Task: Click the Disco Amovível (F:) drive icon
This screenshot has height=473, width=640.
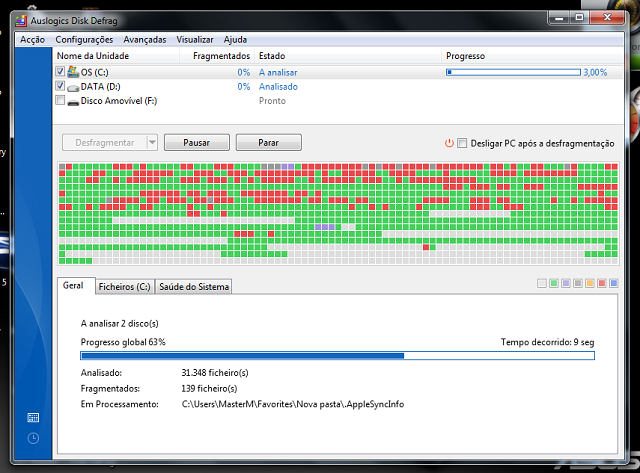Action: tap(73, 102)
